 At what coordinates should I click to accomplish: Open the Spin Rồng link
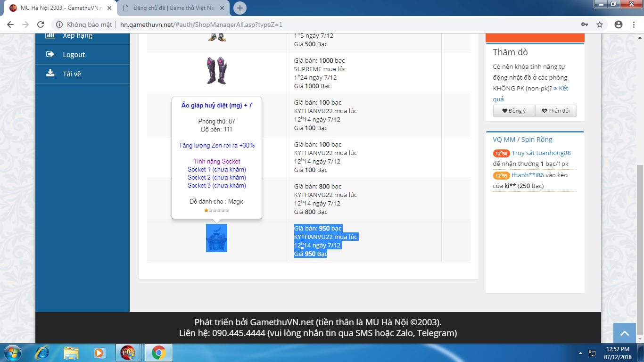coord(537,140)
